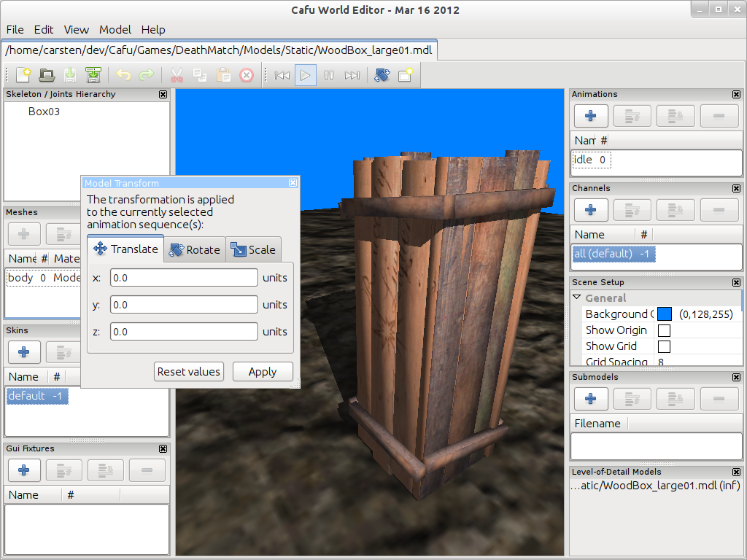Toggle the Show Origin checkbox
The image size is (747, 560).
(x=664, y=330)
